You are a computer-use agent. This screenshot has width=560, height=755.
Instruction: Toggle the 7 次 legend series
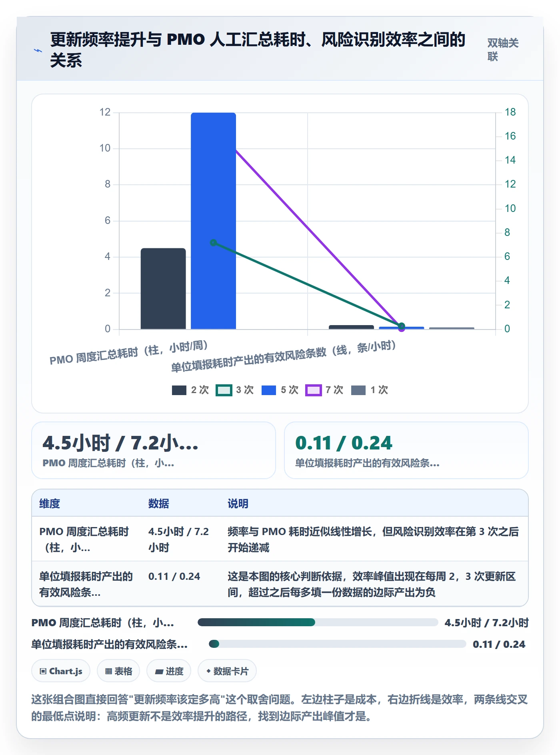coord(324,390)
